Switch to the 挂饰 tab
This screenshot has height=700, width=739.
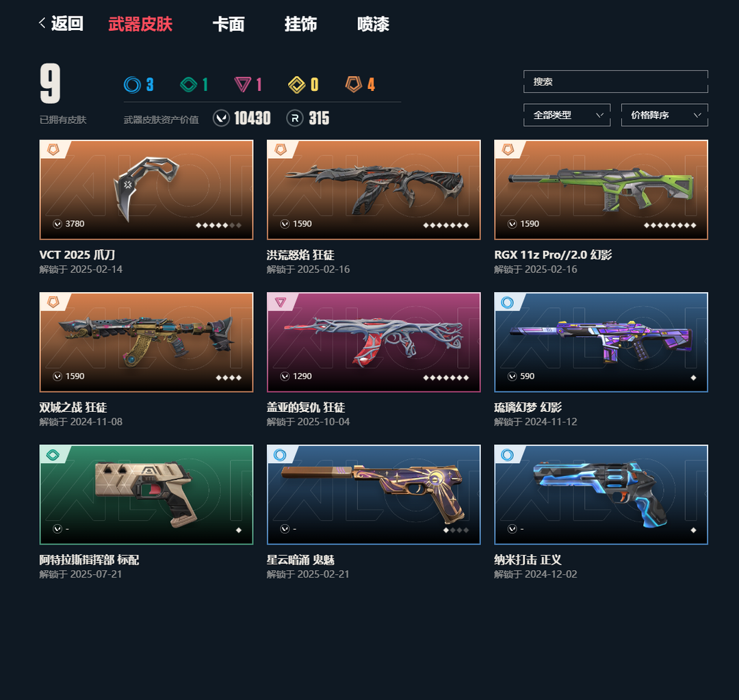coord(300,24)
